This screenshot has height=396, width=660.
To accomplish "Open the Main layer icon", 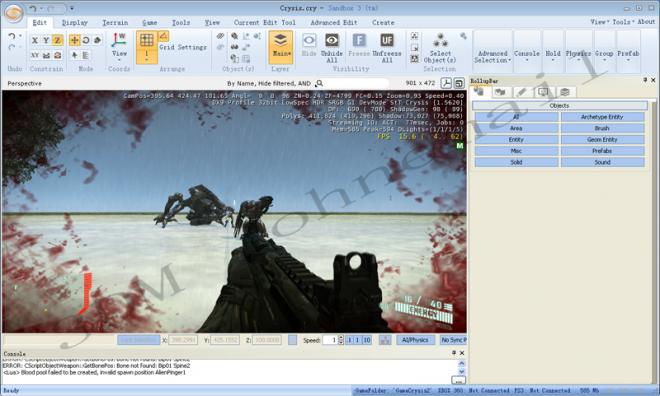I will coord(280,40).
